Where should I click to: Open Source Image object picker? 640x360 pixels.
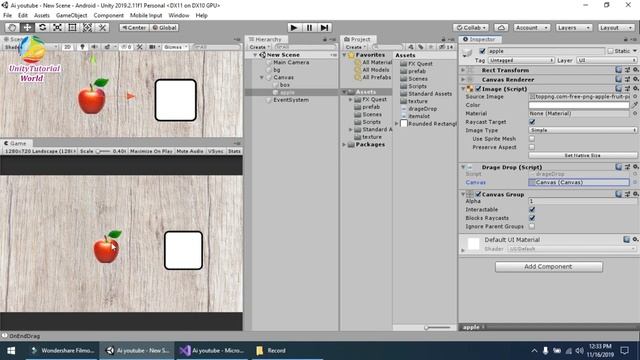point(635,97)
